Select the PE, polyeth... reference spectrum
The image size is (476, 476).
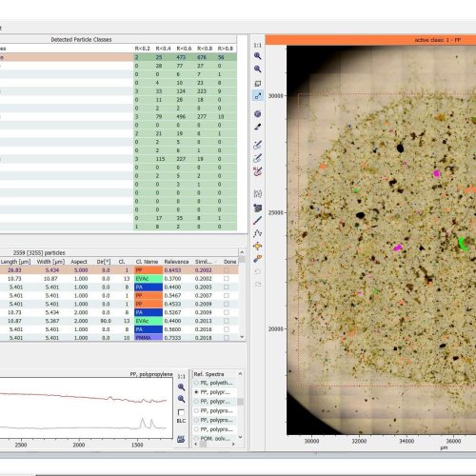(x=196, y=383)
